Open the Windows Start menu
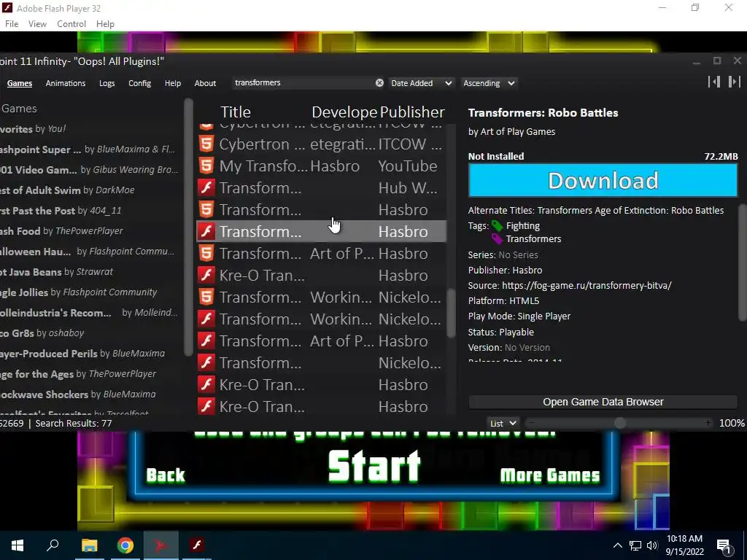 pyautogui.click(x=18, y=545)
